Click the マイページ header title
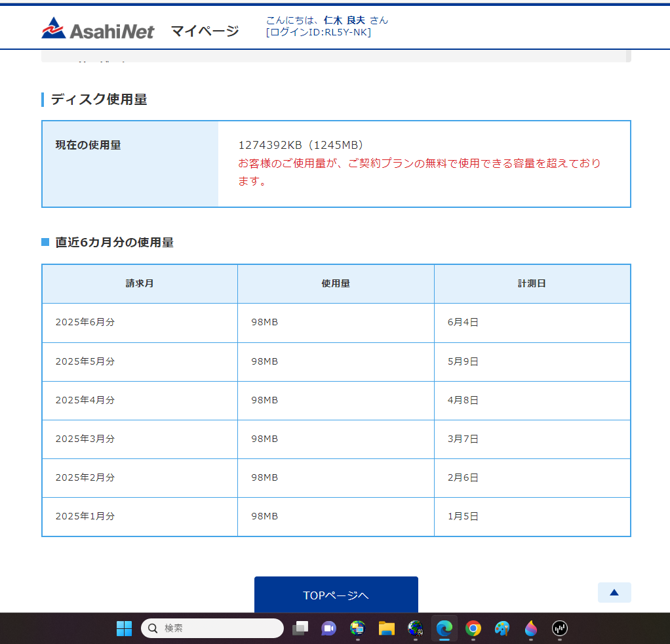670x644 pixels. (x=205, y=31)
